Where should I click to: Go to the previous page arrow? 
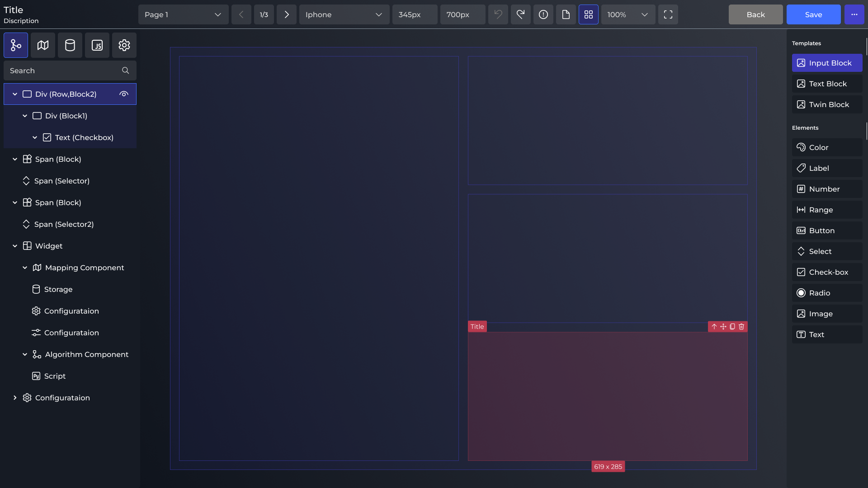point(241,14)
